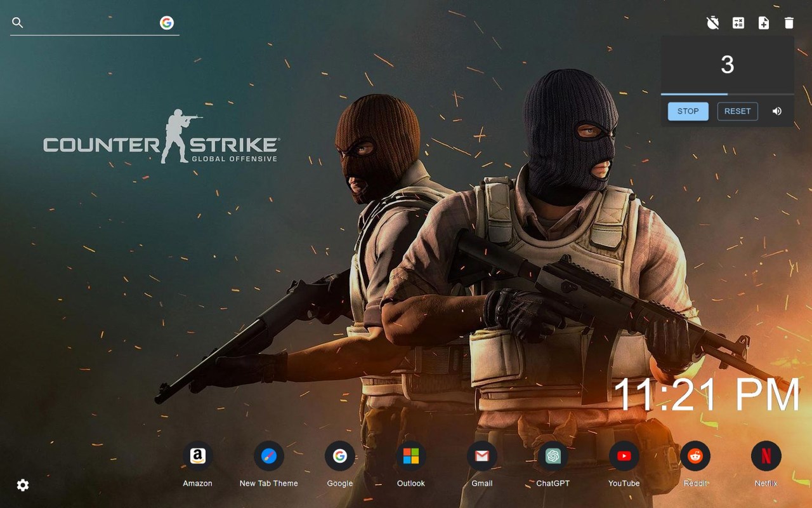Reset the timer

(x=738, y=111)
